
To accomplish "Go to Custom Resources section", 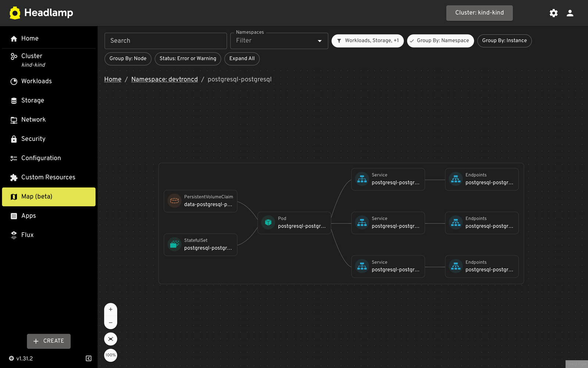I will pos(48,177).
